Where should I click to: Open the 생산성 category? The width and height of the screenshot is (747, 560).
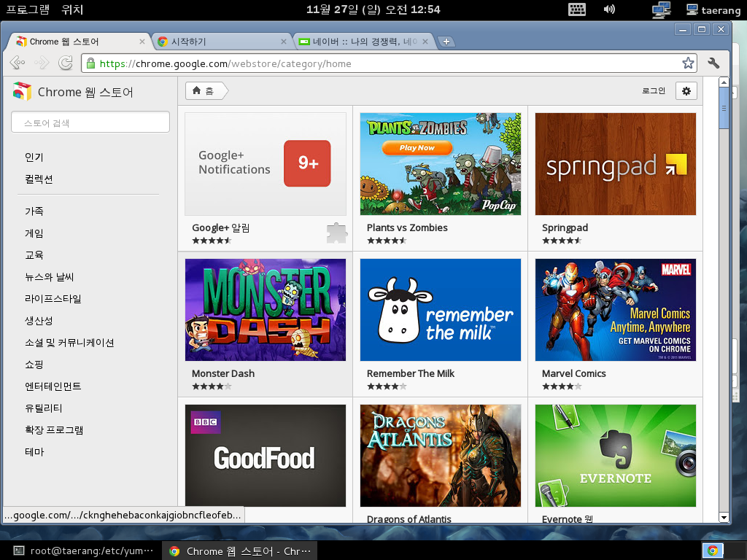[x=39, y=321]
